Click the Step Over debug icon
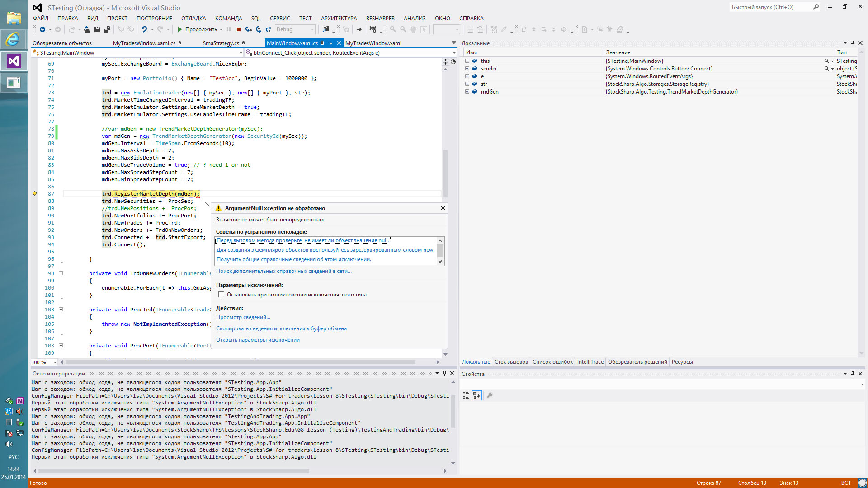This screenshot has height=488, width=868. [x=259, y=29]
